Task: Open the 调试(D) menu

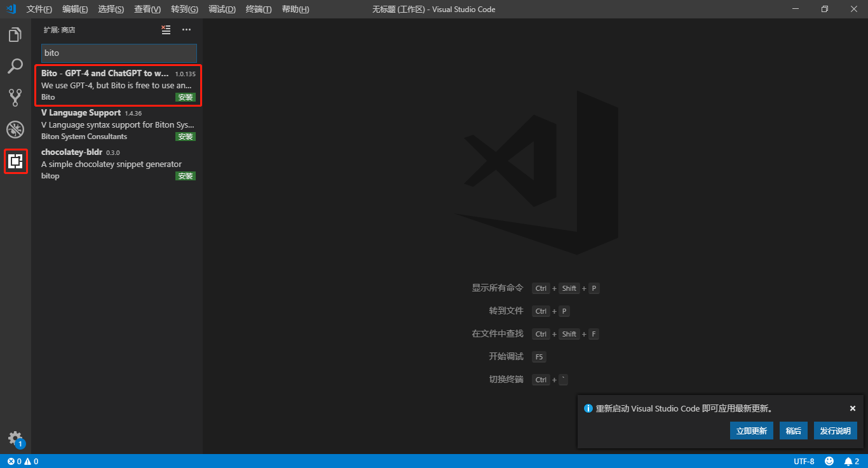Action: (222, 10)
